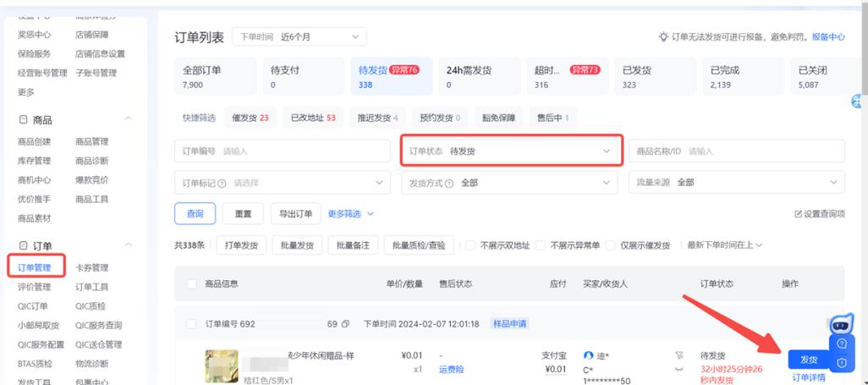Image resolution: width=868 pixels, height=385 pixels.
Task: Switch to 全部订单 tab
Action: click(x=216, y=76)
